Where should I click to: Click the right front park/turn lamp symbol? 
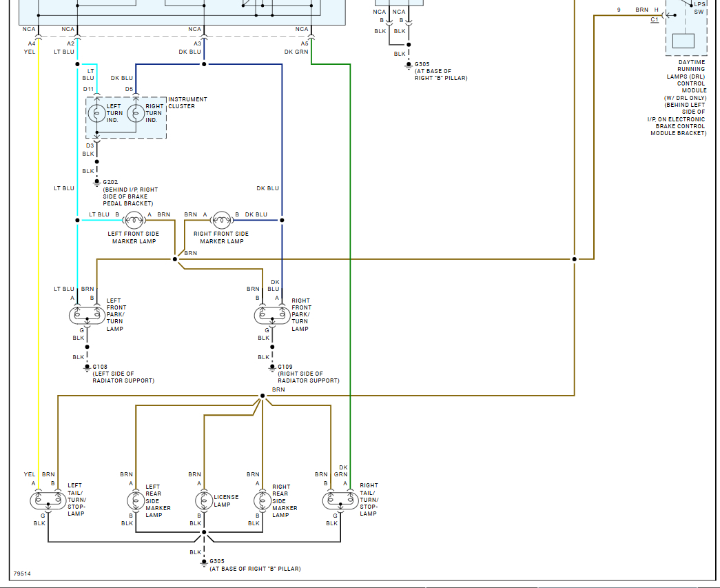pos(271,316)
